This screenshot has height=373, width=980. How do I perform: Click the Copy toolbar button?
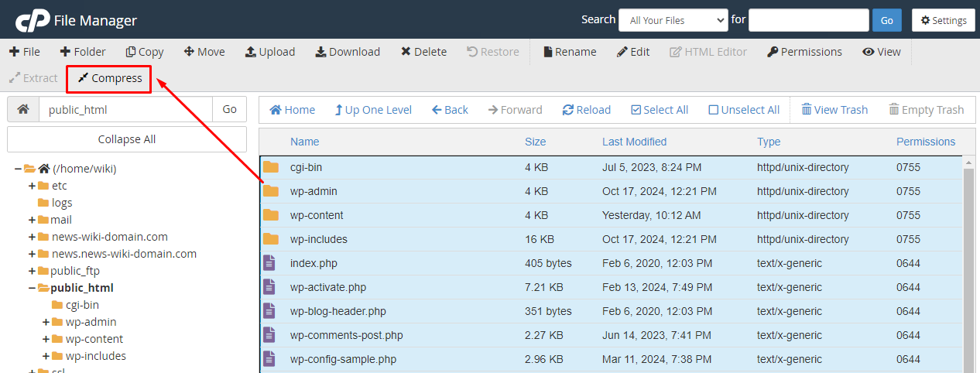[x=145, y=52]
